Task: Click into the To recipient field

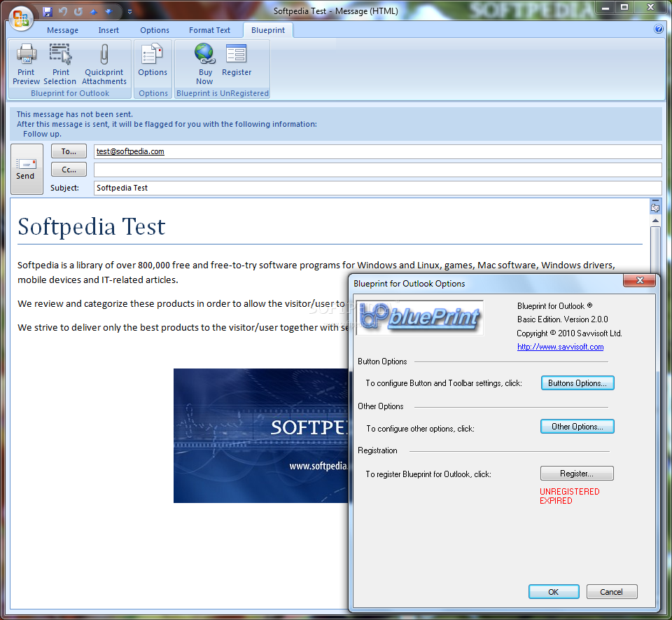Action: pyautogui.click(x=377, y=151)
